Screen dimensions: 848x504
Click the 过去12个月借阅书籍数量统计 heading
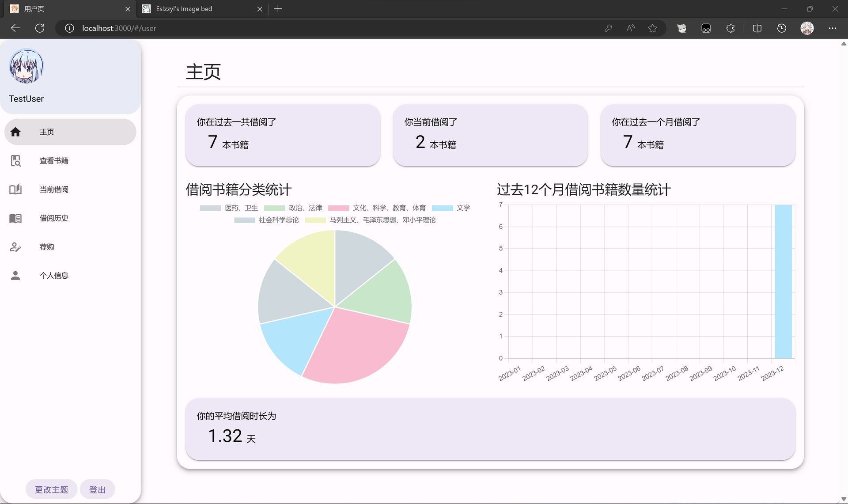point(584,189)
